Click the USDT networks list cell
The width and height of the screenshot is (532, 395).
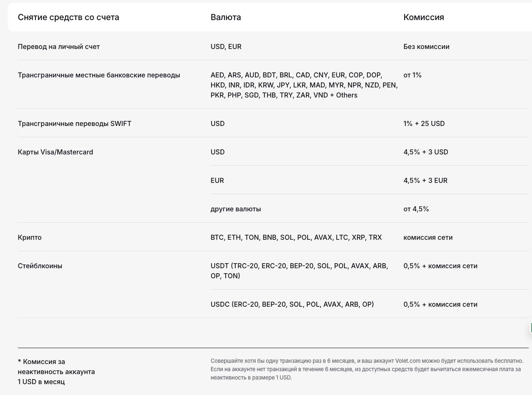click(299, 271)
